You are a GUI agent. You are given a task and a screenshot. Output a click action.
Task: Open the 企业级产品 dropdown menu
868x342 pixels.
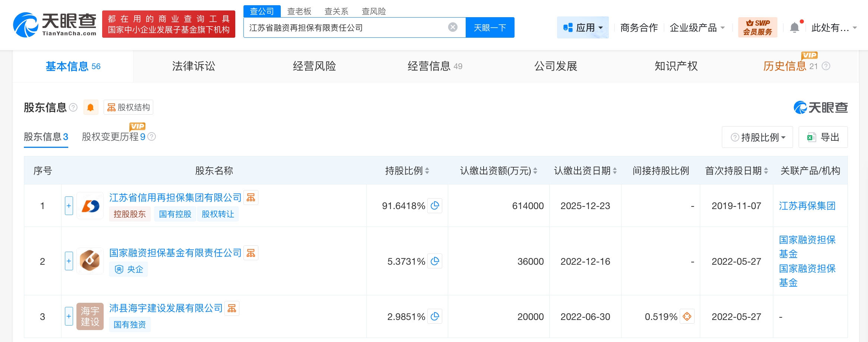pos(697,28)
